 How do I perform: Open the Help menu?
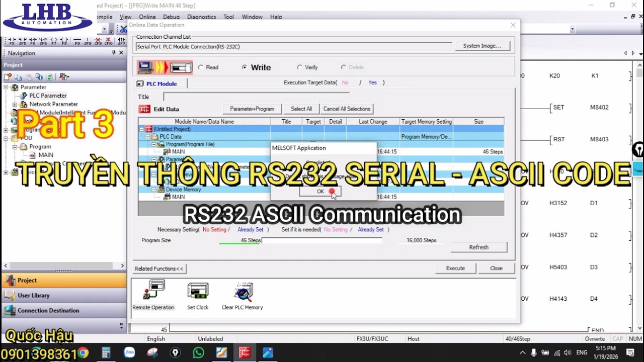coord(276,17)
